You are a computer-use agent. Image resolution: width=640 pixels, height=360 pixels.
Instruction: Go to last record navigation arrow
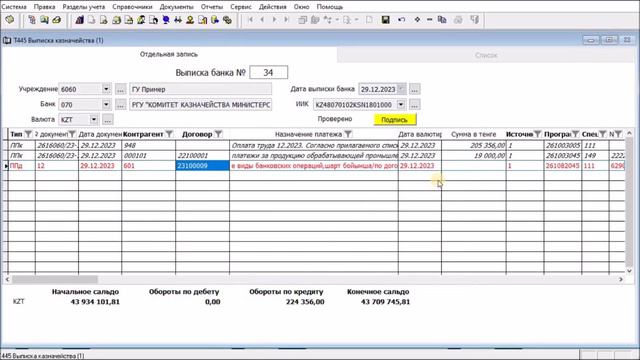coord(287,20)
